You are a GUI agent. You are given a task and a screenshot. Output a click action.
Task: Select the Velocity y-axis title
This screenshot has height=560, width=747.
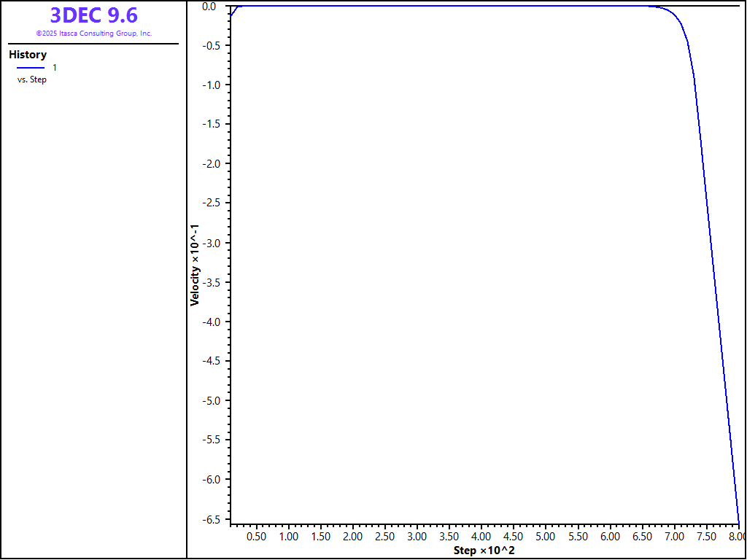tap(195, 265)
